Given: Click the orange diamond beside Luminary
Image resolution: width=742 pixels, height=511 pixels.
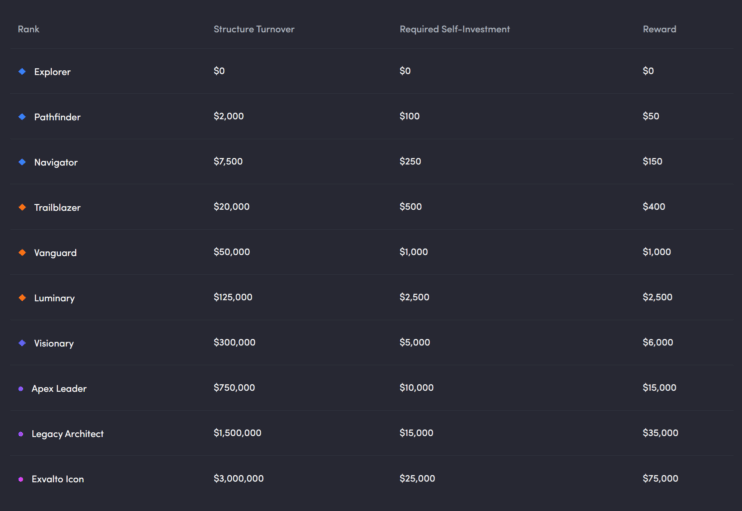Looking at the screenshot, I should [x=22, y=298].
